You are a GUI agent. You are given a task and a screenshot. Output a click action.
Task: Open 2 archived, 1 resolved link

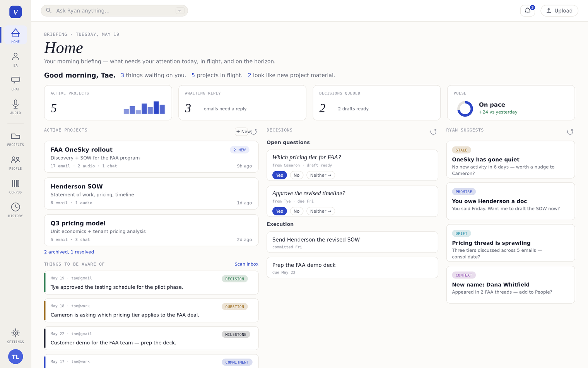(x=69, y=252)
